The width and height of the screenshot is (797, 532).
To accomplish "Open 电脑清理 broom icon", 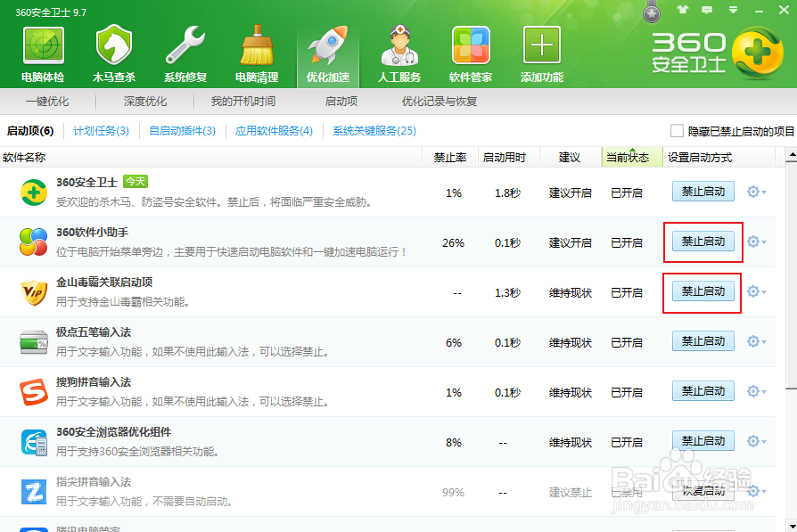I will pos(257,45).
